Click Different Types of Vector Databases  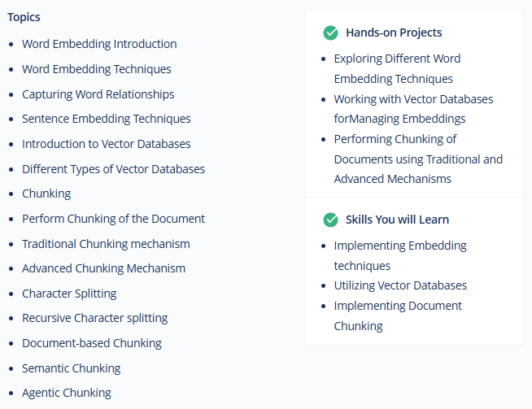[x=113, y=169]
